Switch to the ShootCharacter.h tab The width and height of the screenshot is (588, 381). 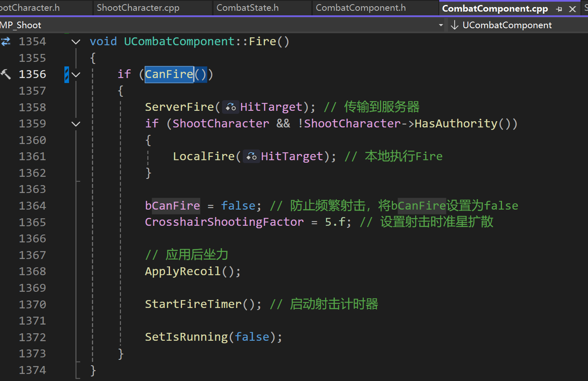[x=30, y=8]
